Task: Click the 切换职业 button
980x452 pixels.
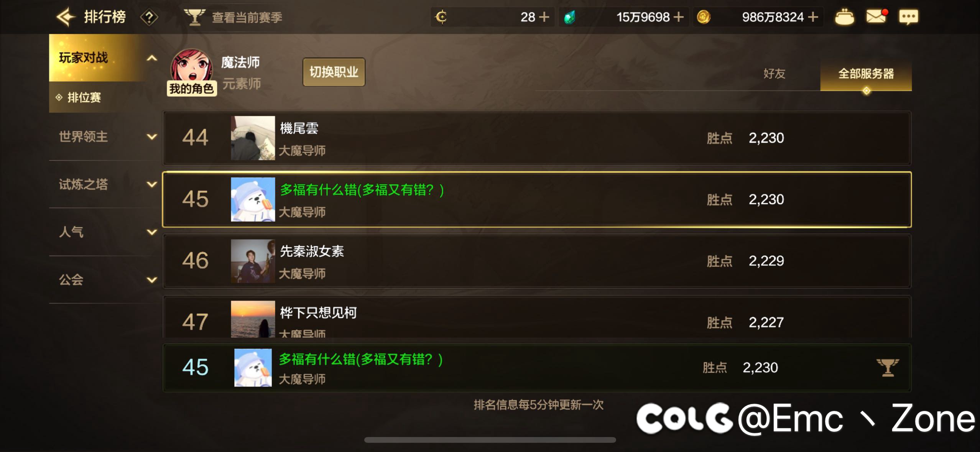Action: click(x=334, y=72)
